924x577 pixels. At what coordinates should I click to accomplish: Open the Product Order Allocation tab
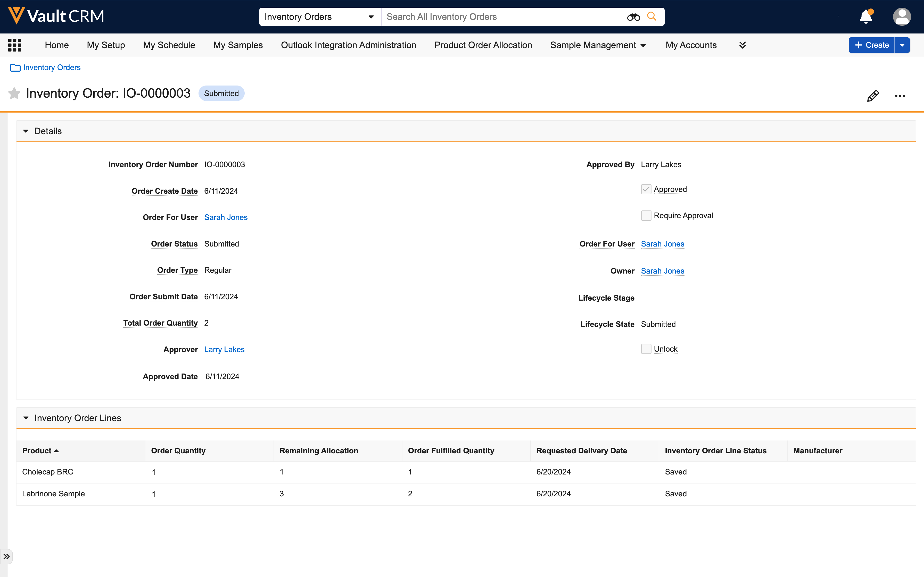483,45
